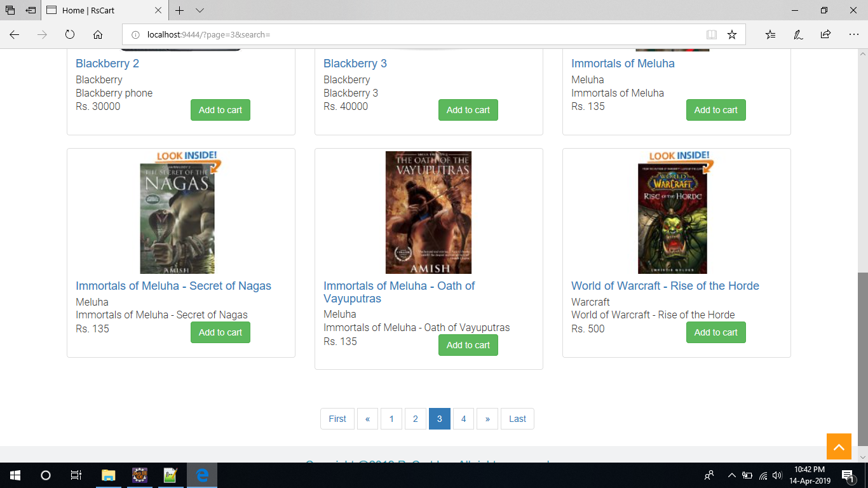868x488 pixels.
Task: Open the Windows Start menu
Action: (x=15, y=475)
